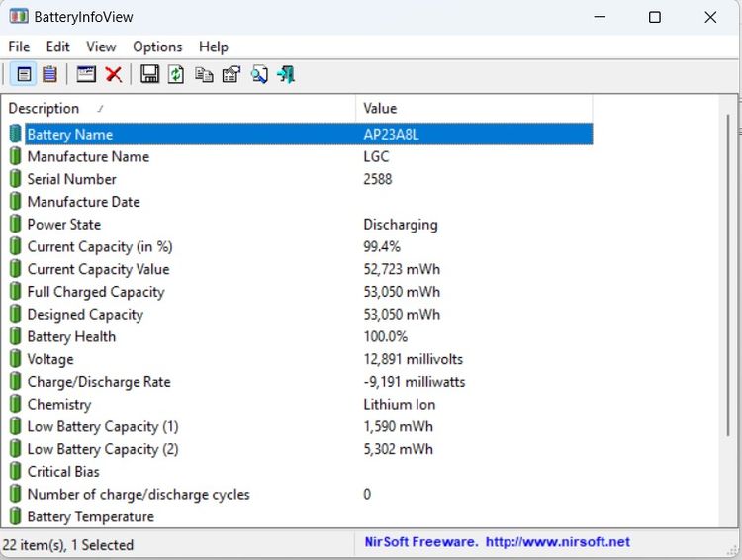Click the vertical scrollbar of the list
This screenshot has height=560, width=742.
point(728,274)
